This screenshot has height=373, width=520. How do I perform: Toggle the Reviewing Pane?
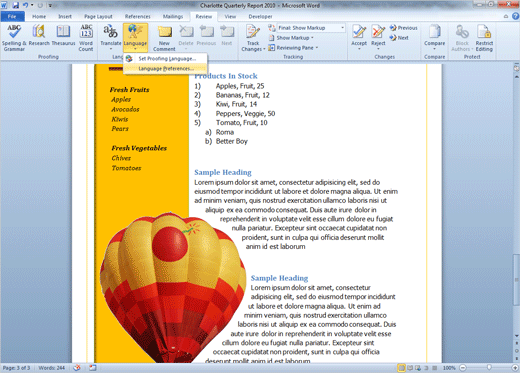[x=293, y=48]
